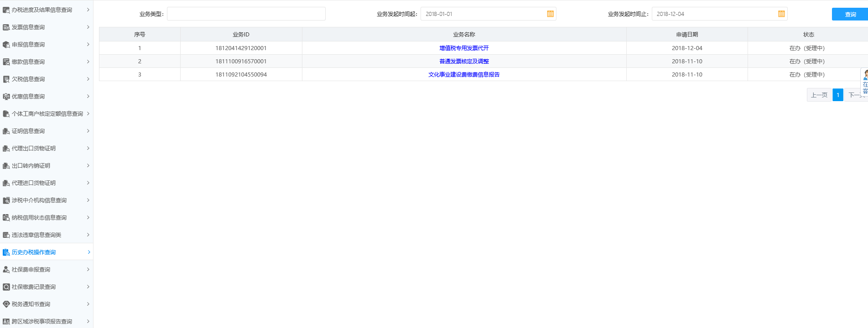Viewport: 868px width, 328px height.
Task: Click the 业务类型 input field
Action: (246, 14)
